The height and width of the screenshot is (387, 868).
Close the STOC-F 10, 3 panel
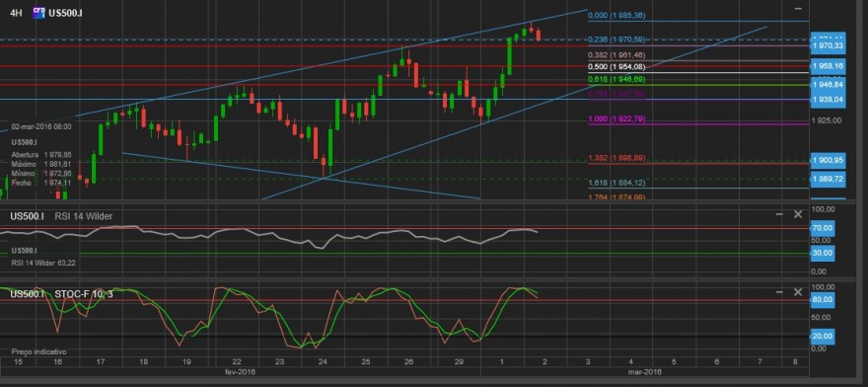tap(798, 291)
